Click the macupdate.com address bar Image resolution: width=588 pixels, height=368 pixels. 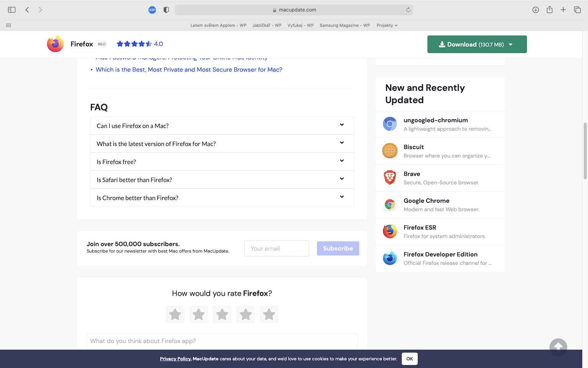(294, 10)
